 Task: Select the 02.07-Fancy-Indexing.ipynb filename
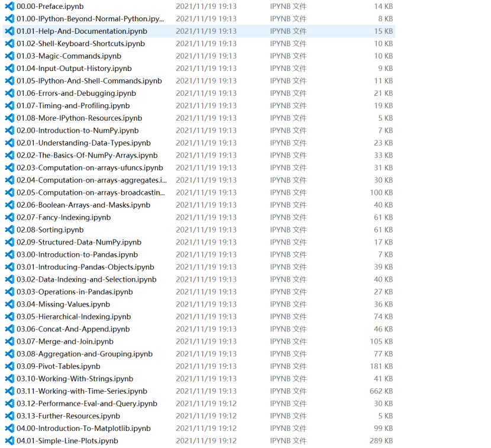[63, 217]
